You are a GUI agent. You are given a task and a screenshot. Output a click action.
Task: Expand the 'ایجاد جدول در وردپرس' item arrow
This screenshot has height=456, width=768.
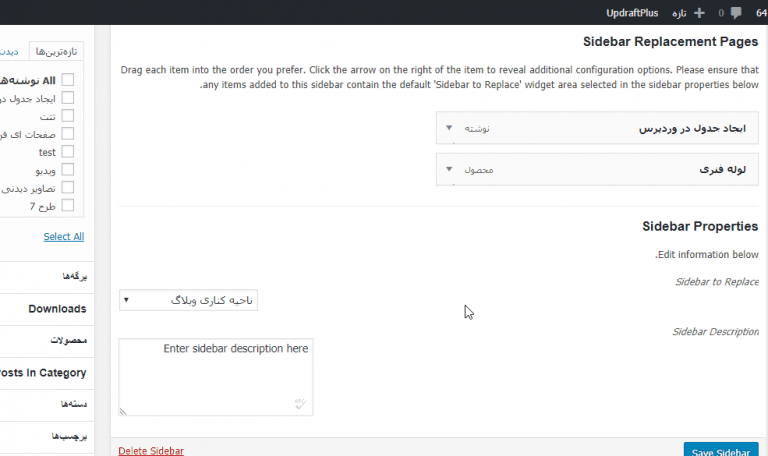[x=449, y=129]
